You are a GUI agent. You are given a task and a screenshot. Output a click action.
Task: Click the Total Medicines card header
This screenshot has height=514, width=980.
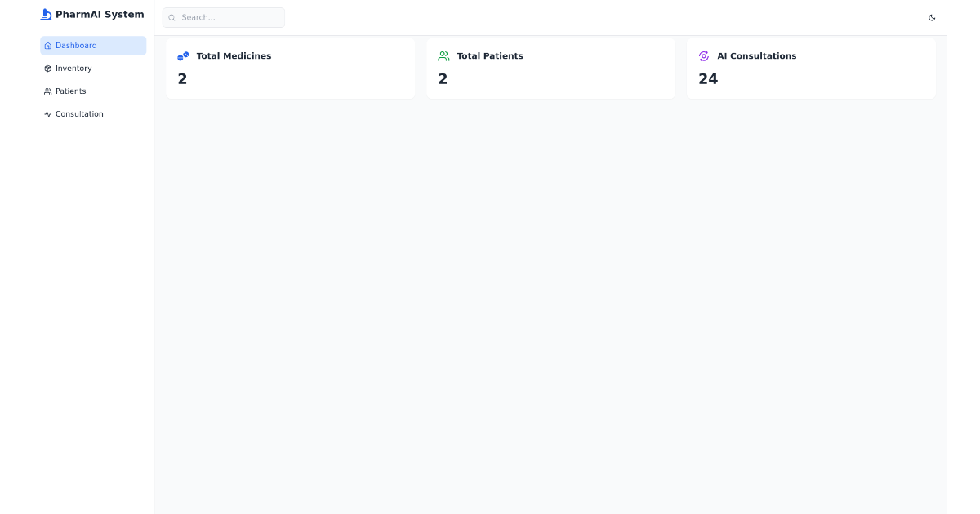point(234,56)
